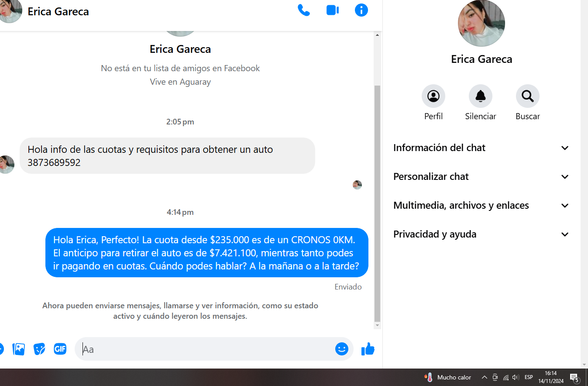Click the 'Vive en Aguaray' text
588x386 pixels.
[x=180, y=82]
